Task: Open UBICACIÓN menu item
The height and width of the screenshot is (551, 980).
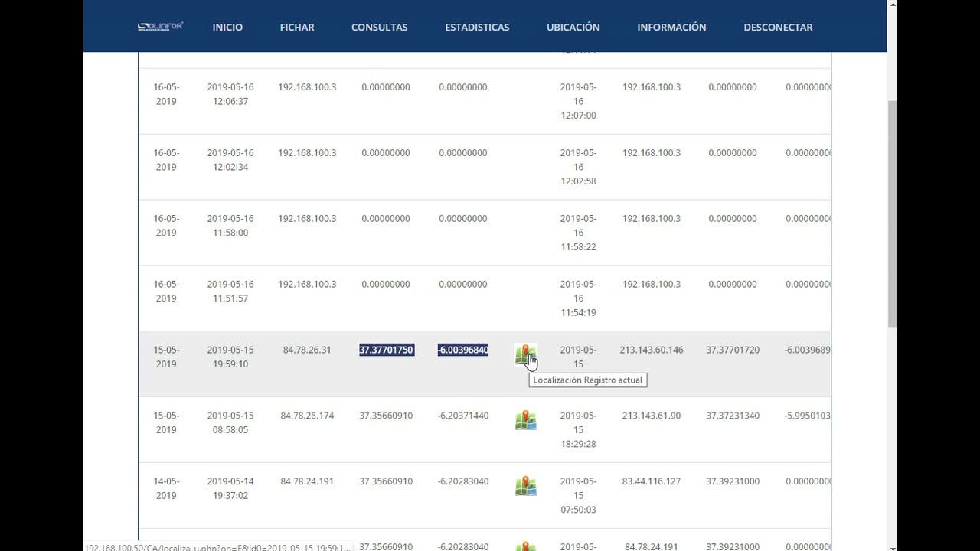Action: point(573,27)
